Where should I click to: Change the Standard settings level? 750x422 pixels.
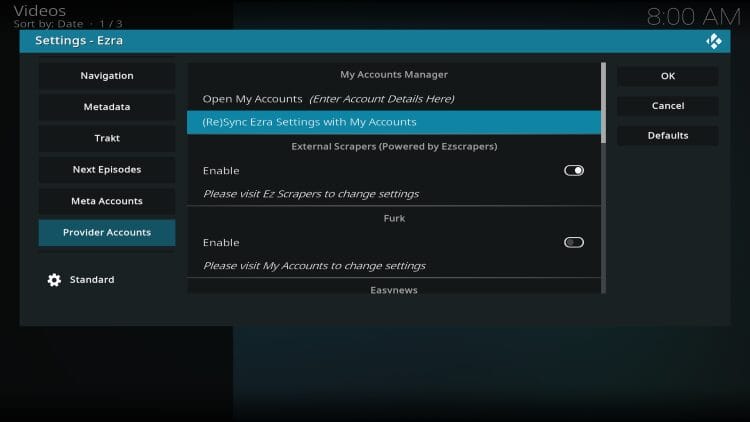coord(92,279)
